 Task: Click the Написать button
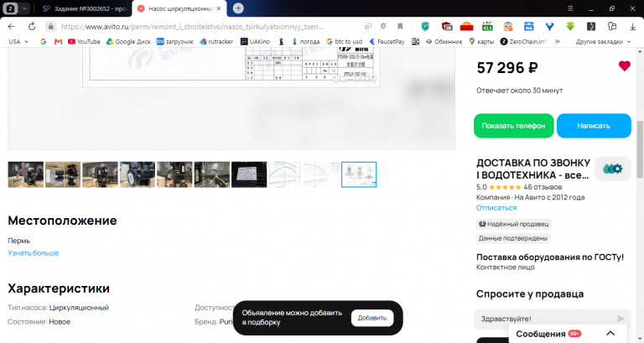coord(594,126)
